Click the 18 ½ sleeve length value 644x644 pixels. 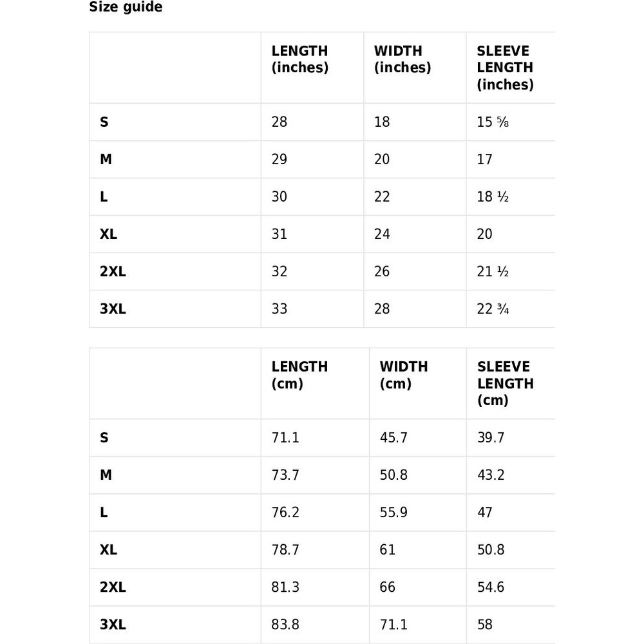point(493,197)
